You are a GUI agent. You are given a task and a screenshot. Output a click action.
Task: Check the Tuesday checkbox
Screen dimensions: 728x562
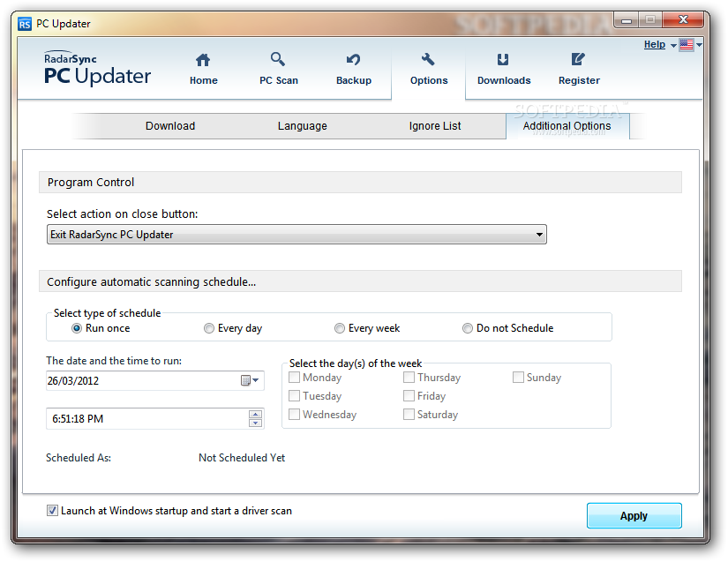click(294, 395)
